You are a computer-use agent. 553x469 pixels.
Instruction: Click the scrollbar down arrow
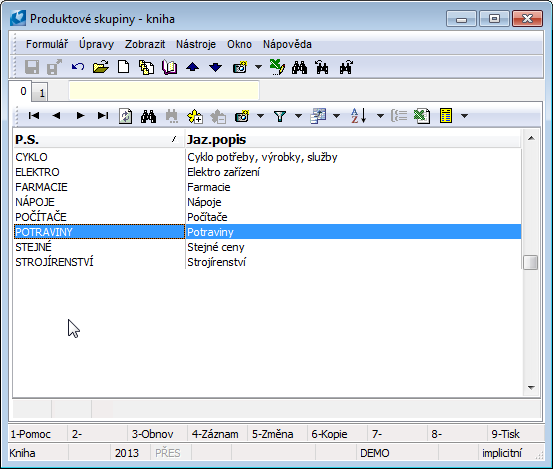coord(531,388)
